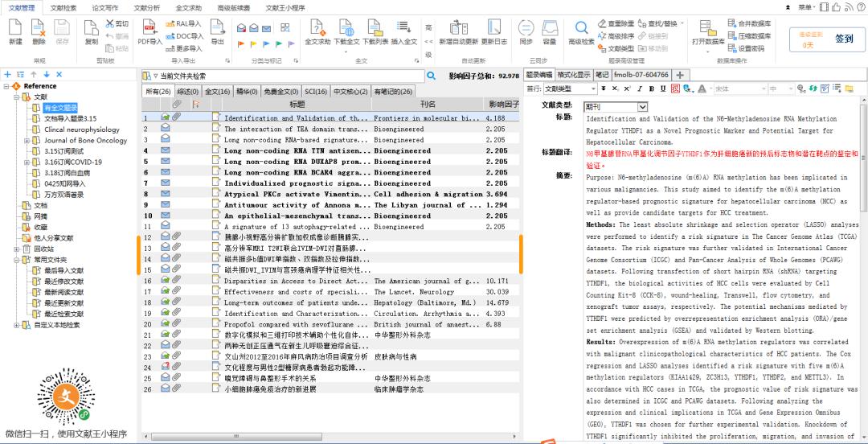Toggle italic formatting in record editor
Screen dimensions: 868x444
point(639,88)
